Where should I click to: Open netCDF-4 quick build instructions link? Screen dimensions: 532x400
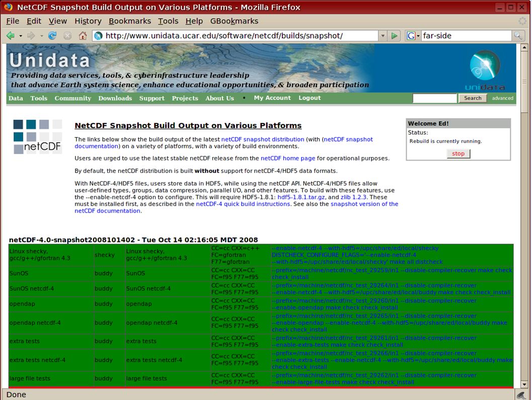point(243,204)
